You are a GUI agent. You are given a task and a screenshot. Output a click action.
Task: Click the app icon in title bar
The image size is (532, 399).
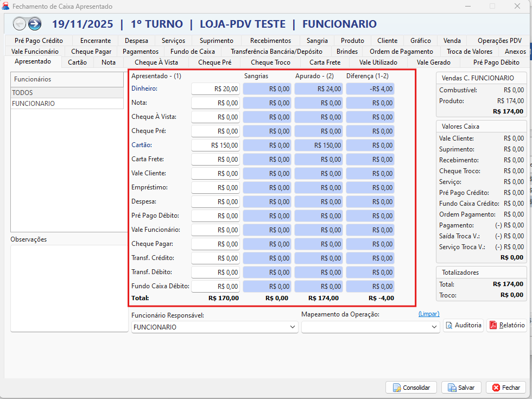point(6,7)
